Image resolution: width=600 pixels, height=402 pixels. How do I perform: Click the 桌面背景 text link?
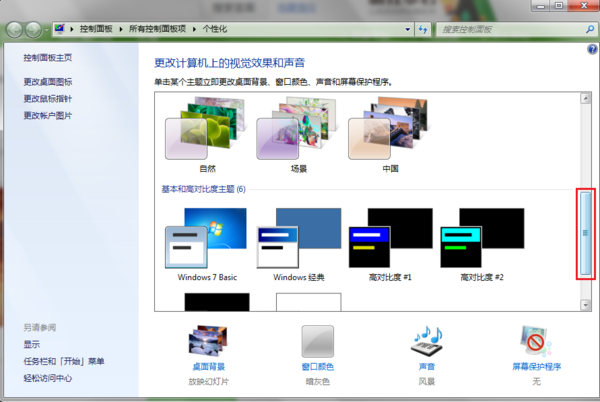209,366
